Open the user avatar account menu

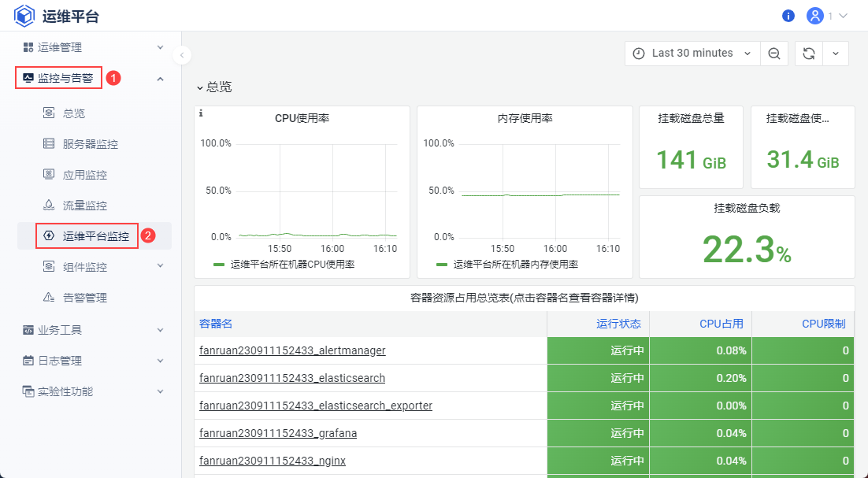[815, 16]
